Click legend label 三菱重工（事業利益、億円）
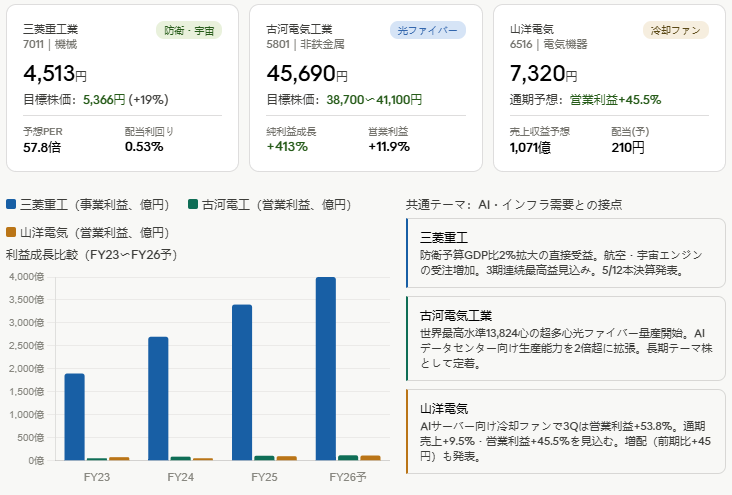The height and width of the screenshot is (495, 732). point(94,205)
